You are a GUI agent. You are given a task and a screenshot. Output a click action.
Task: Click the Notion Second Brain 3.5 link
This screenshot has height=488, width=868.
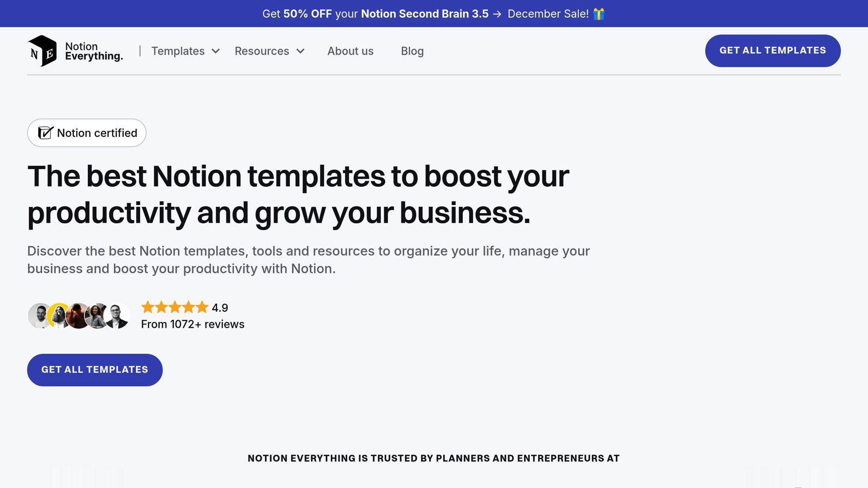pyautogui.click(x=424, y=14)
